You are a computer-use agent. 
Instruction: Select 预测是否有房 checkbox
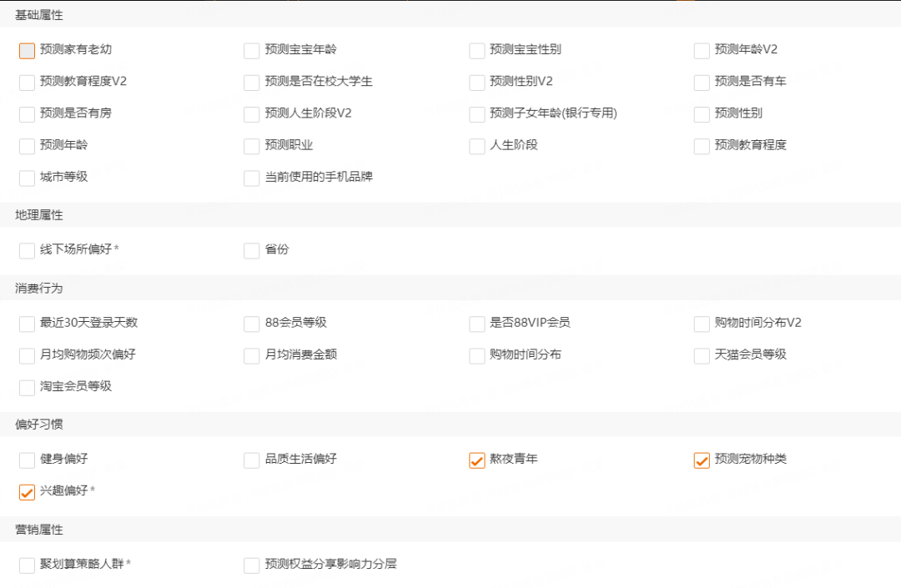(26, 114)
